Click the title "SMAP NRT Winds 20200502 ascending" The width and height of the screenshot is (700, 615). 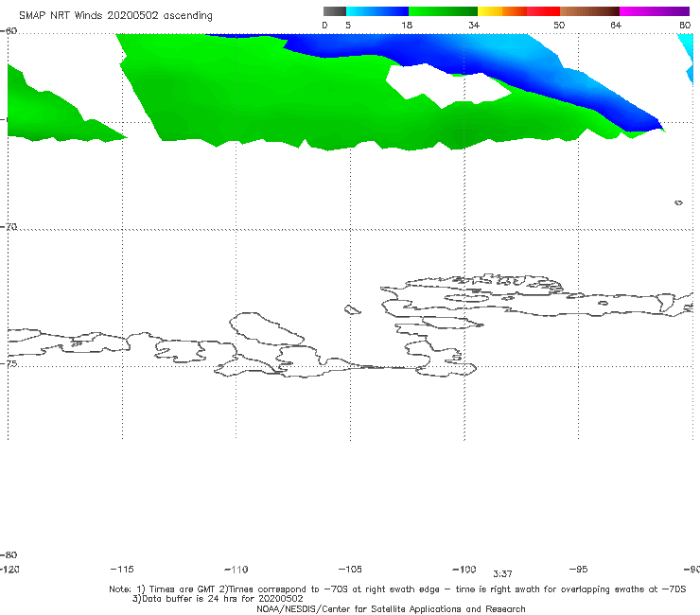[x=115, y=15]
